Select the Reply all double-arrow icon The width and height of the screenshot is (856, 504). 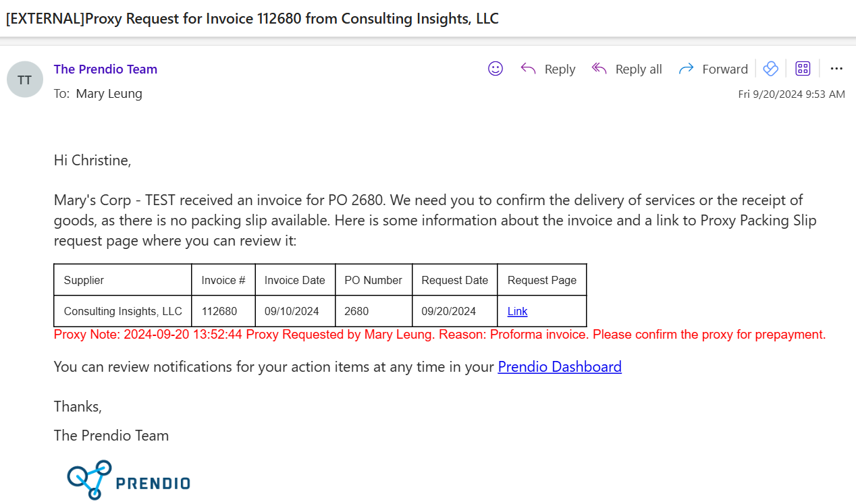click(x=598, y=68)
